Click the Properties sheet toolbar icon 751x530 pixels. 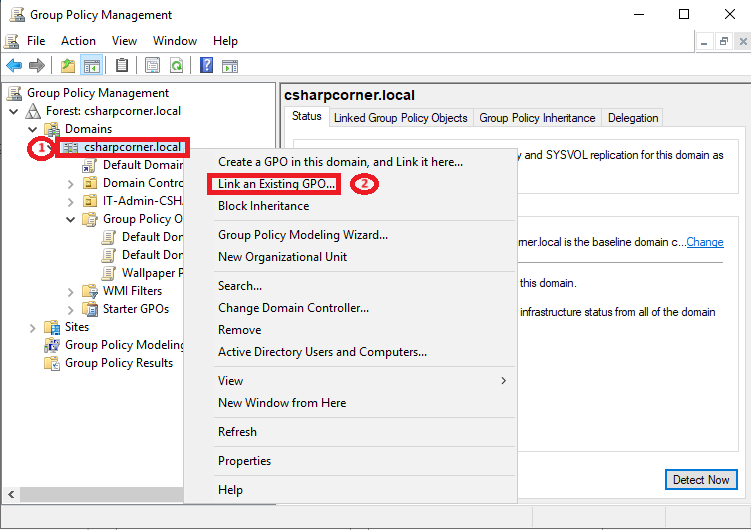point(152,65)
